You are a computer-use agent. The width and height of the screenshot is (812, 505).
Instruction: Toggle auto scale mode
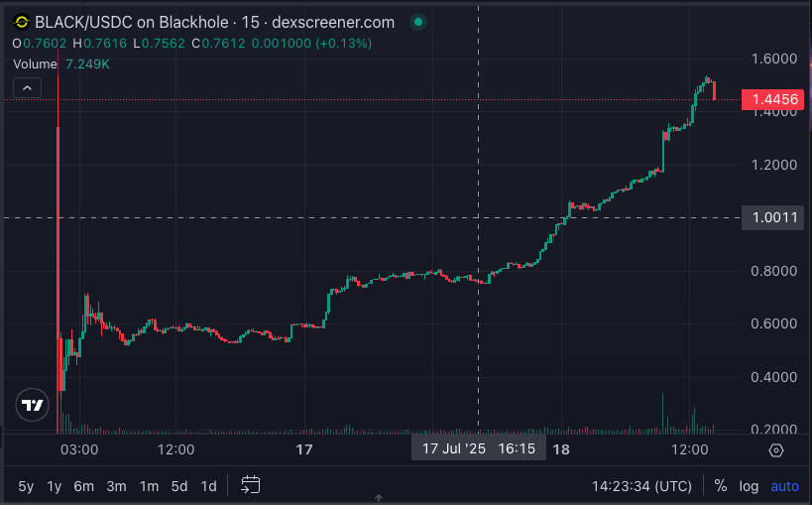pyautogui.click(x=784, y=486)
